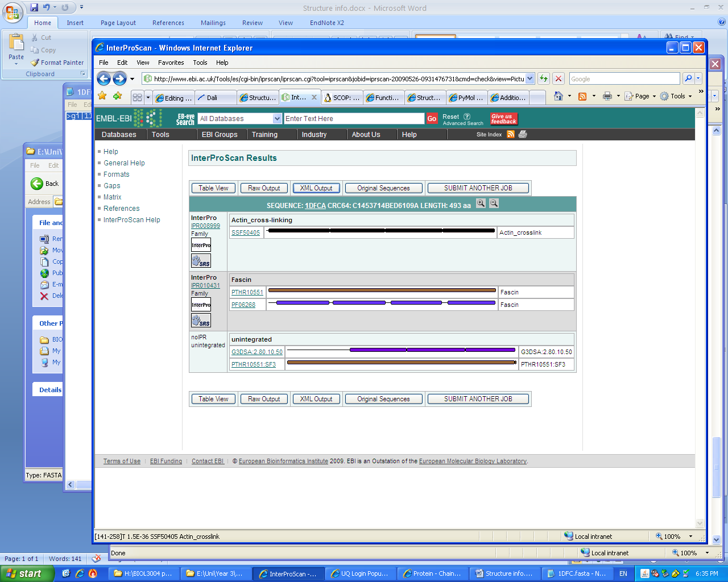This screenshot has width=728, height=582.
Task: Click the zoom-out magnifier in the sequence header
Action: point(494,203)
